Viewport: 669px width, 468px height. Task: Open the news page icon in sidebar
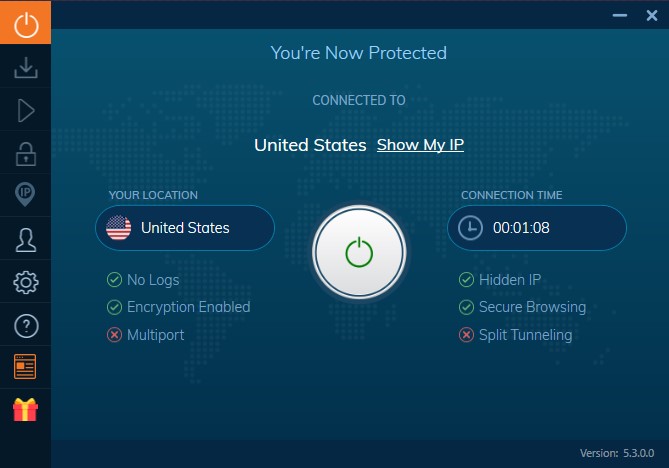tap(25, 366)
